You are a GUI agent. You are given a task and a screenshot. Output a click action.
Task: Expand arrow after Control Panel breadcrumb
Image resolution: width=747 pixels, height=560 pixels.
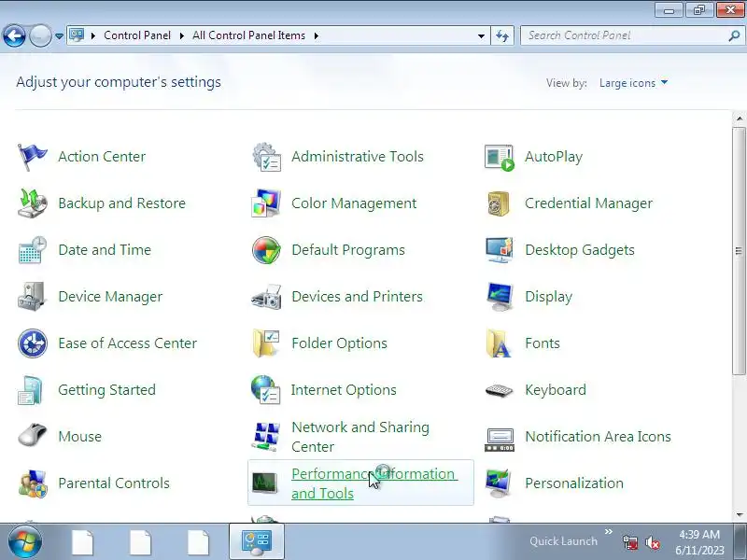tap(181, 35)
